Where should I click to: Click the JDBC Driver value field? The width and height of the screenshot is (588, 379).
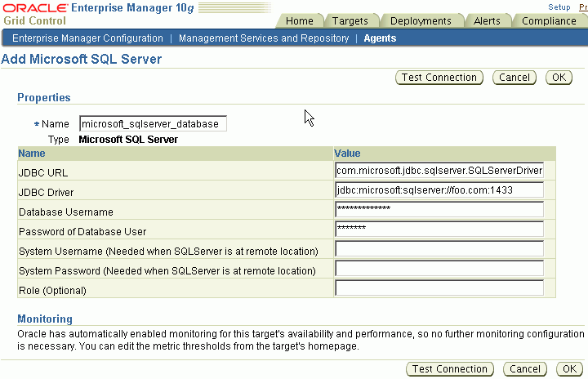point(439,189)
